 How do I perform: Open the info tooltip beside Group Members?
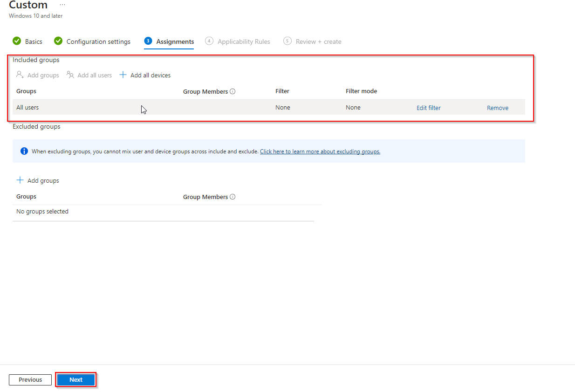233,91
